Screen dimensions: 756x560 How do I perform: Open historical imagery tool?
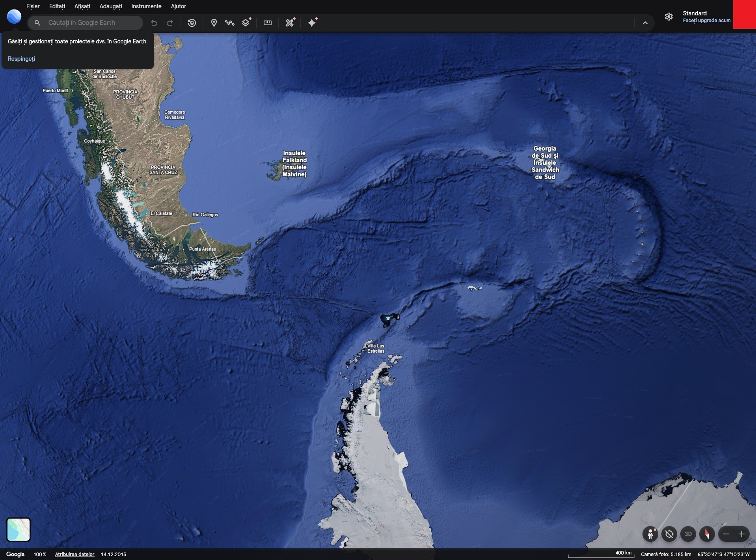[x=192, y=23]
